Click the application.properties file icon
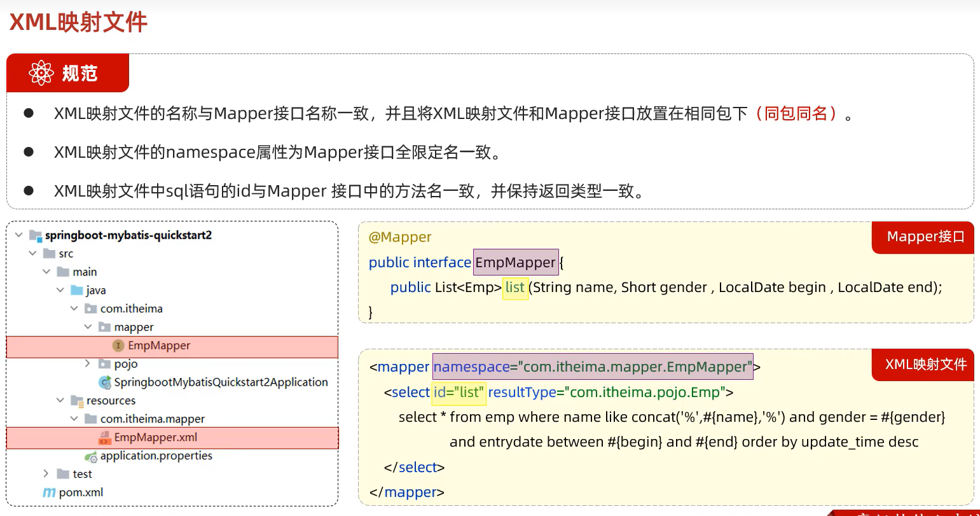 pos(91,456)
